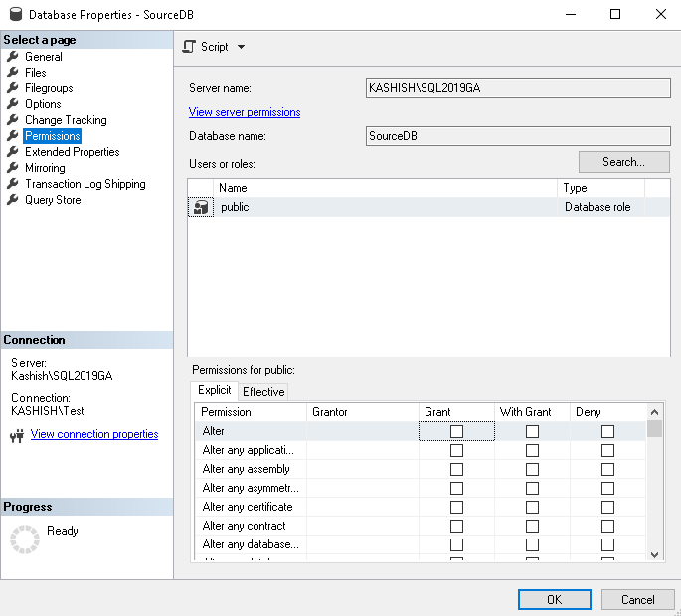Enable Deny for Alter any assembly

(607, 469)
